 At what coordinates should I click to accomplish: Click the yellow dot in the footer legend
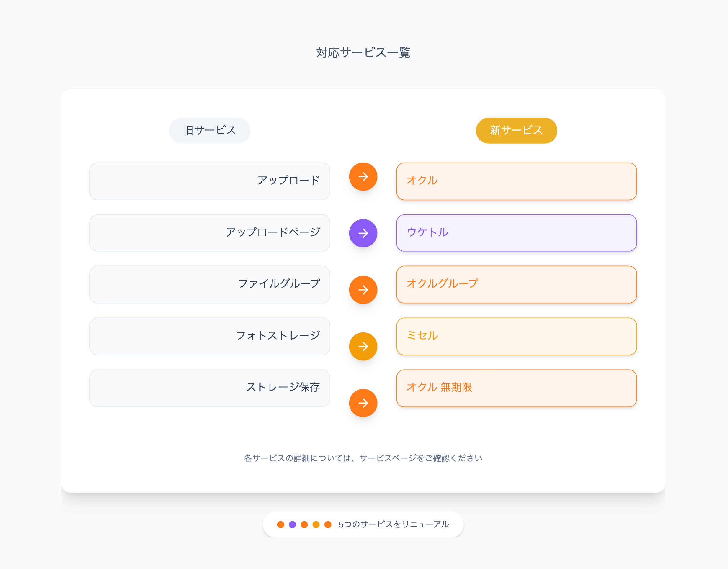(316, 524)
